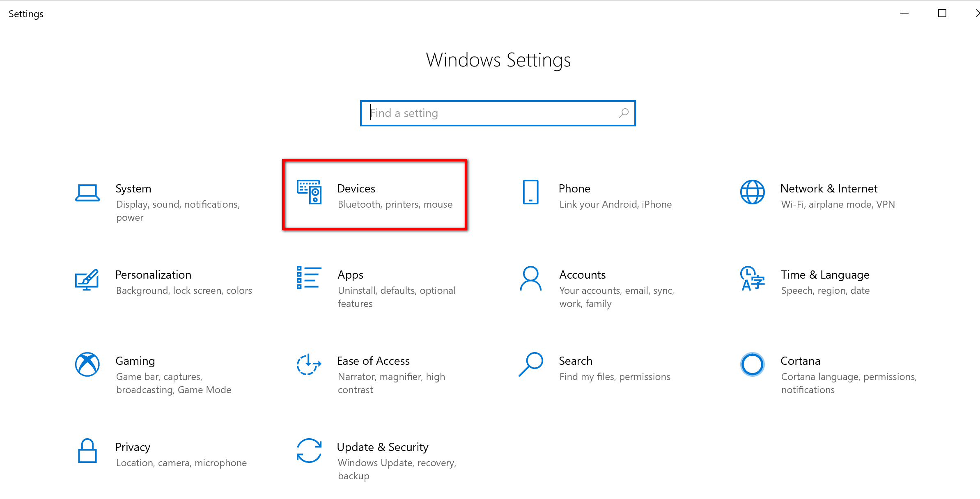
Task: Open Time & Language icon
Action: coord(752,279)
